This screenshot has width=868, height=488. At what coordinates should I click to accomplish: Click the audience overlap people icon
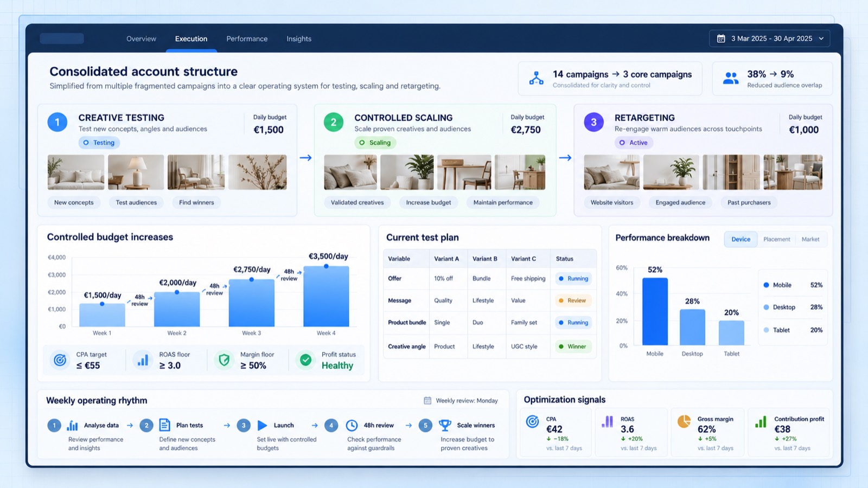(731, 78)
